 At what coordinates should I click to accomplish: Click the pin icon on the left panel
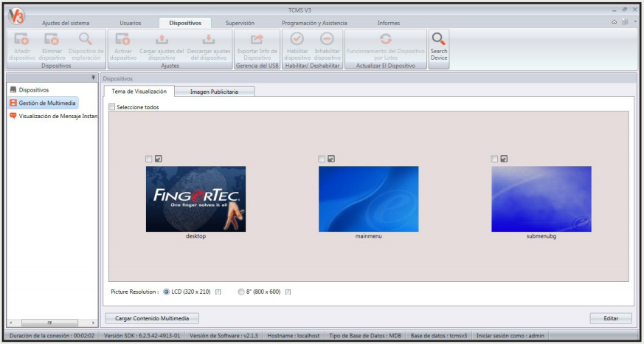[93, 78]
